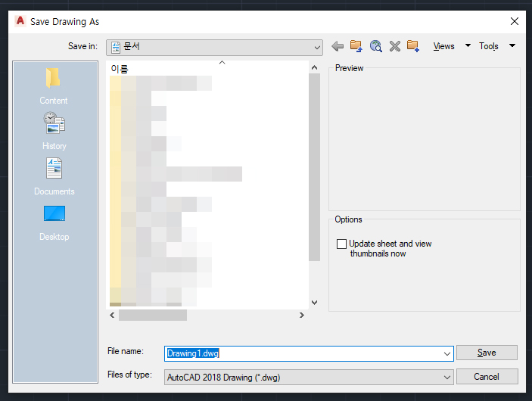
Task: Open the Tools menu
Action: click(489, 46)
